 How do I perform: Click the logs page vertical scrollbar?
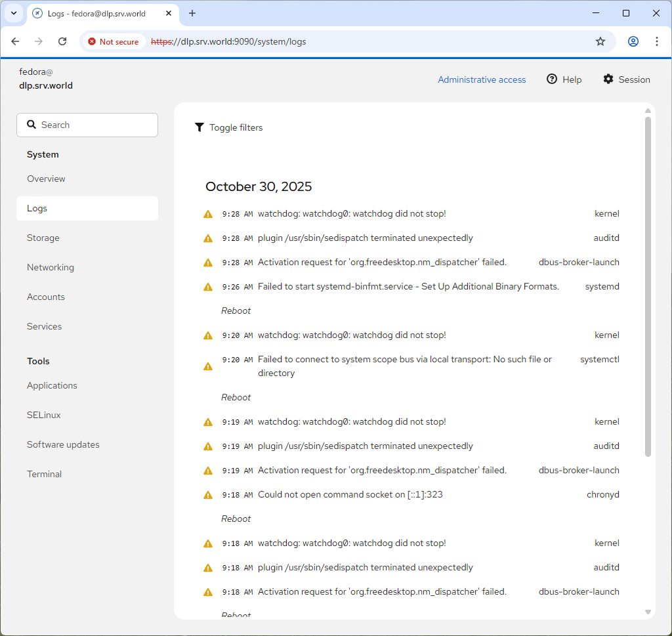coord(648,286)
